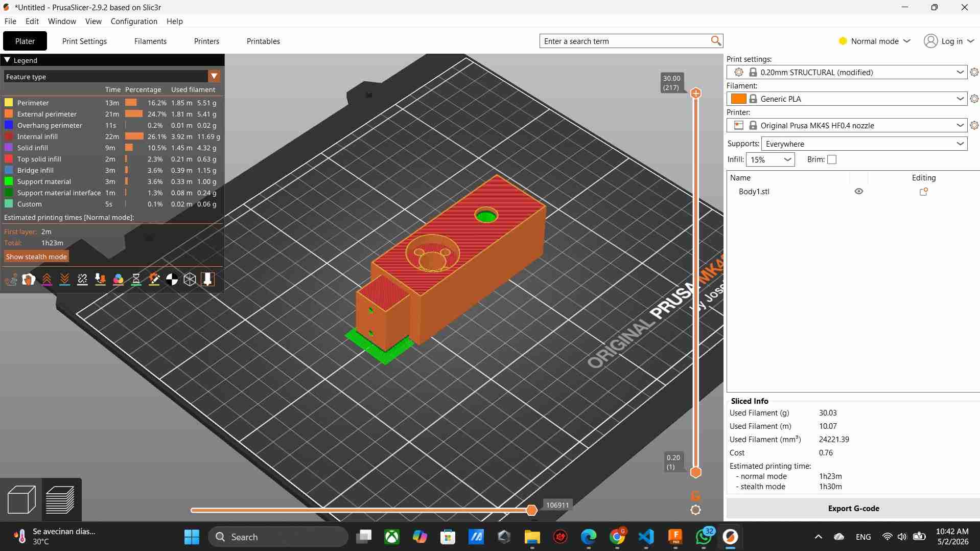
Task: Toggle Body1.stl visibility eye
Action: [859, 191]
